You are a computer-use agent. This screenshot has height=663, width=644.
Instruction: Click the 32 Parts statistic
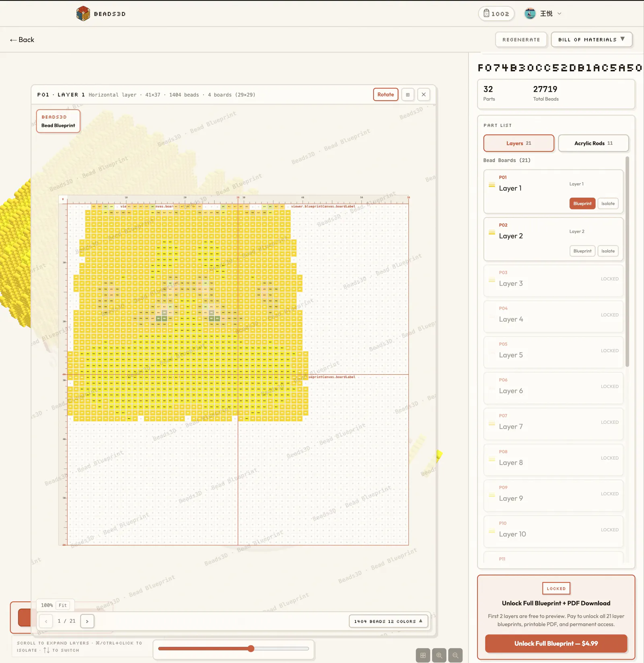[489, 93]
